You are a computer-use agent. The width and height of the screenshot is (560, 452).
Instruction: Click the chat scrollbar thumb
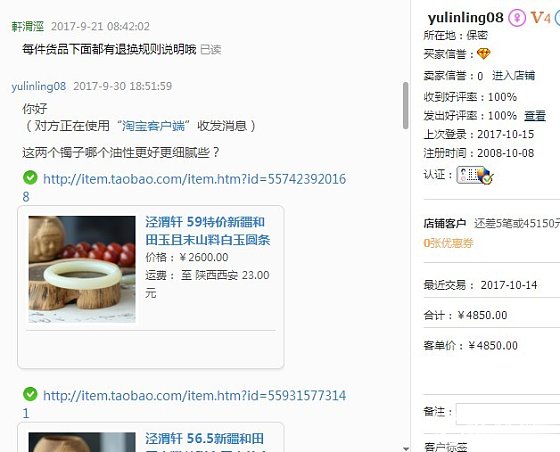click(x=405, y=105)
